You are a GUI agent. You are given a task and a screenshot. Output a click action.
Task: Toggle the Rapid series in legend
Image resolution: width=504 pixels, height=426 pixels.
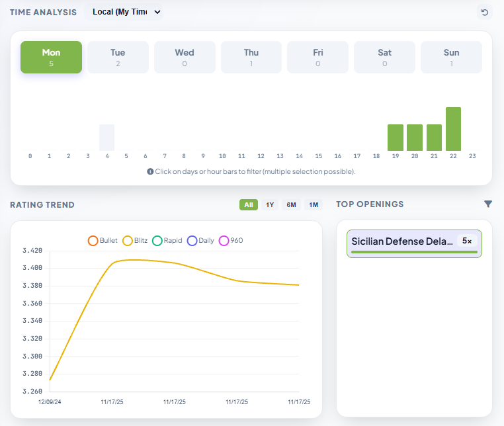[x=167, y=240]
